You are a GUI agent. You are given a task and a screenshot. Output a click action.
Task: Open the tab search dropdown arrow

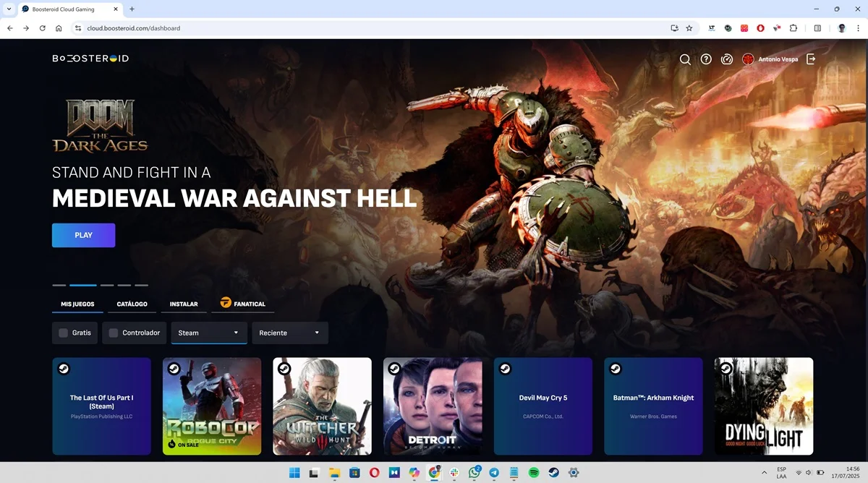[7, 9]
